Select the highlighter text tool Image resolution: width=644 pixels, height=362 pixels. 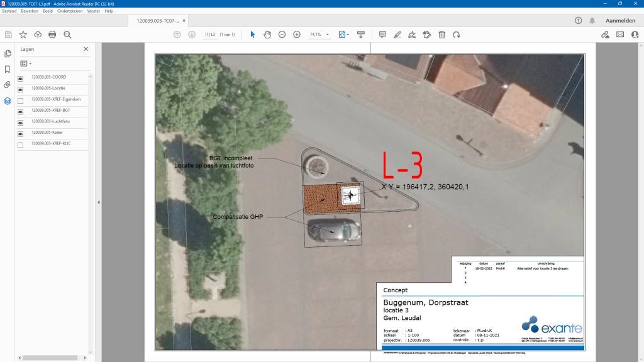pos(397,35)
